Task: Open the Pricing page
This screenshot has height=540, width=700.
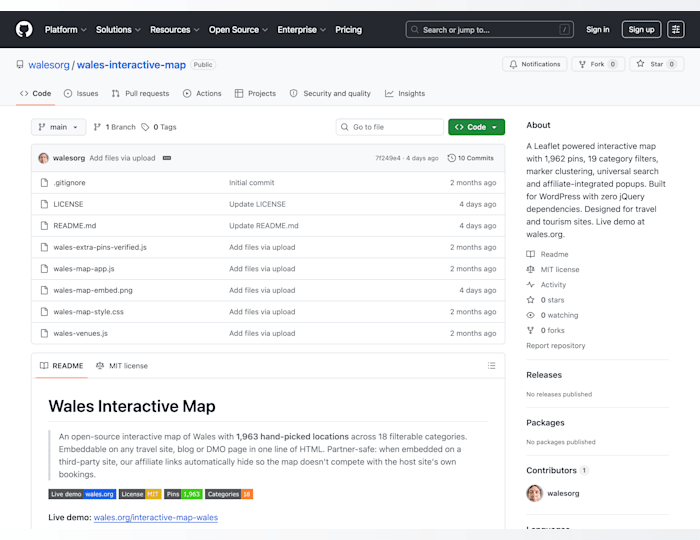Action: [348, 29]
